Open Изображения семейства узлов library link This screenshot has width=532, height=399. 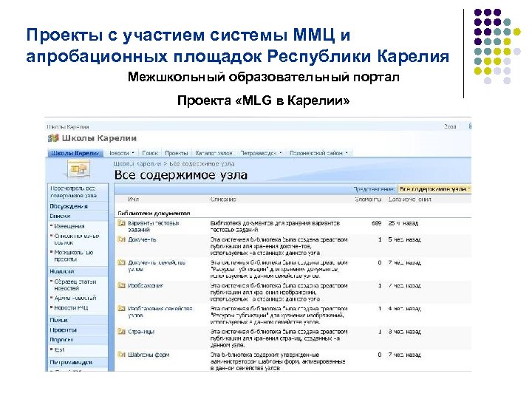pos(160,312)
